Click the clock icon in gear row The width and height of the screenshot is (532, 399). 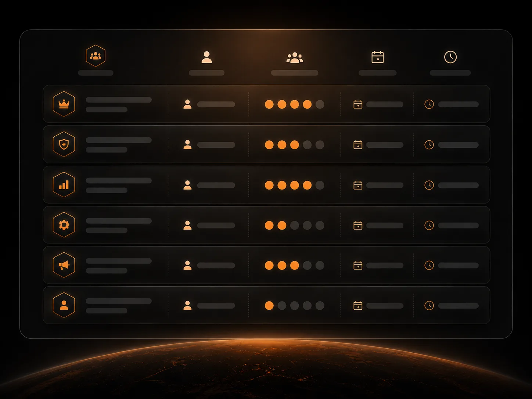[429, 225]
